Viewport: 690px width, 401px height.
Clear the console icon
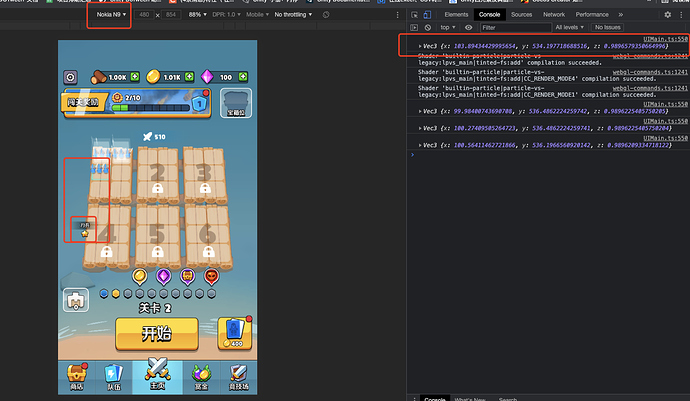pyautogui.click(x=428, y=27)
